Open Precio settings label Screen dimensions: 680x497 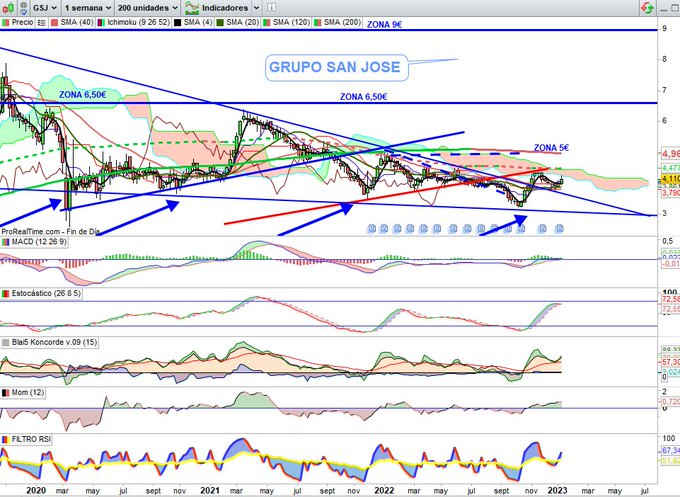tap(22, 22)
